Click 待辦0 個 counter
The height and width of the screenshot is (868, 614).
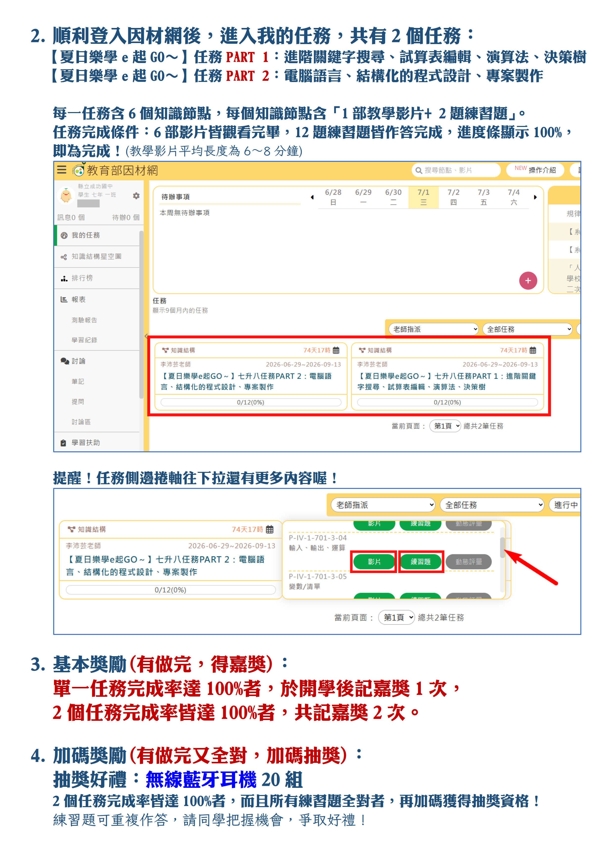point(126,217)
